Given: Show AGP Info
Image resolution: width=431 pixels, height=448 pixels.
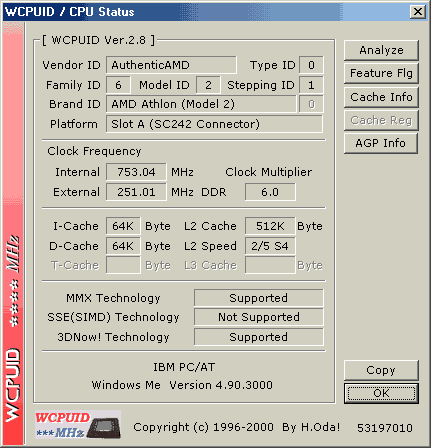Looking at the screenshot, I should (381, 143).
